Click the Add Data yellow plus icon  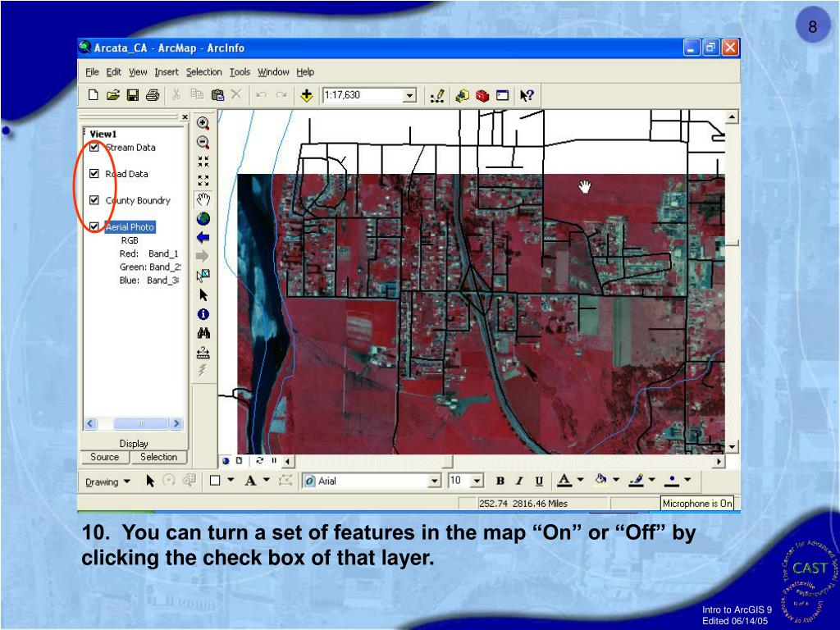307,96
